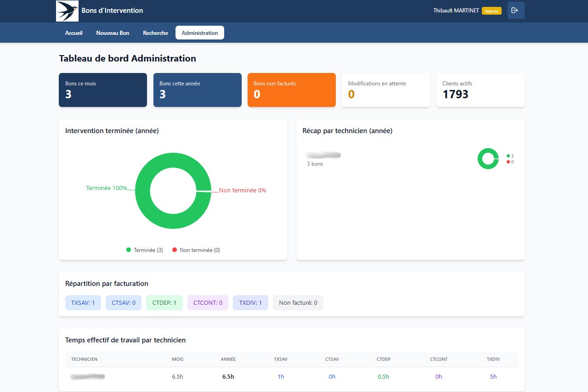Screen dimensions: 588x392
Task: Go to the Nouveau Bon tab
Action: point(113,33)
